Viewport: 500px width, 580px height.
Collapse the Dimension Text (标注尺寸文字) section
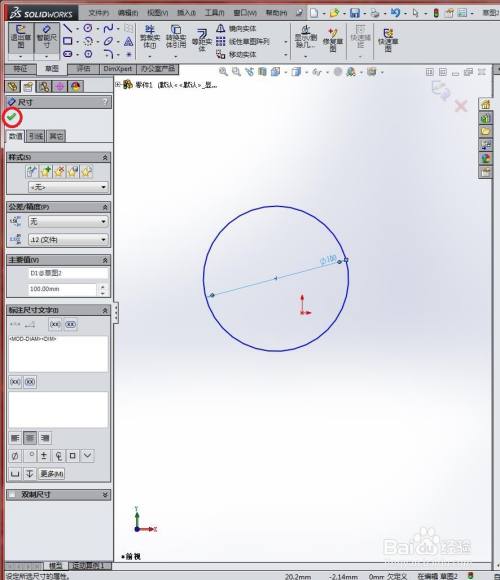click(x=105, y=310)
